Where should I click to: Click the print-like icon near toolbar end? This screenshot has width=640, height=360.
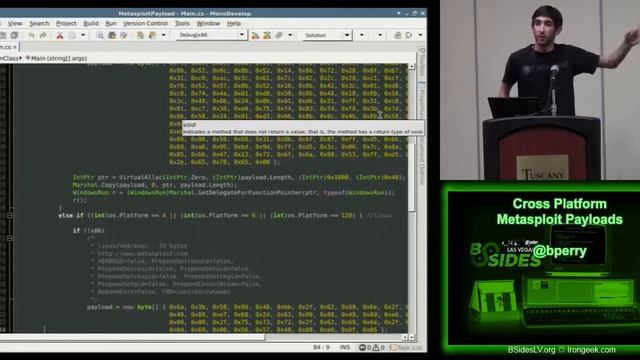pos(398,36)
